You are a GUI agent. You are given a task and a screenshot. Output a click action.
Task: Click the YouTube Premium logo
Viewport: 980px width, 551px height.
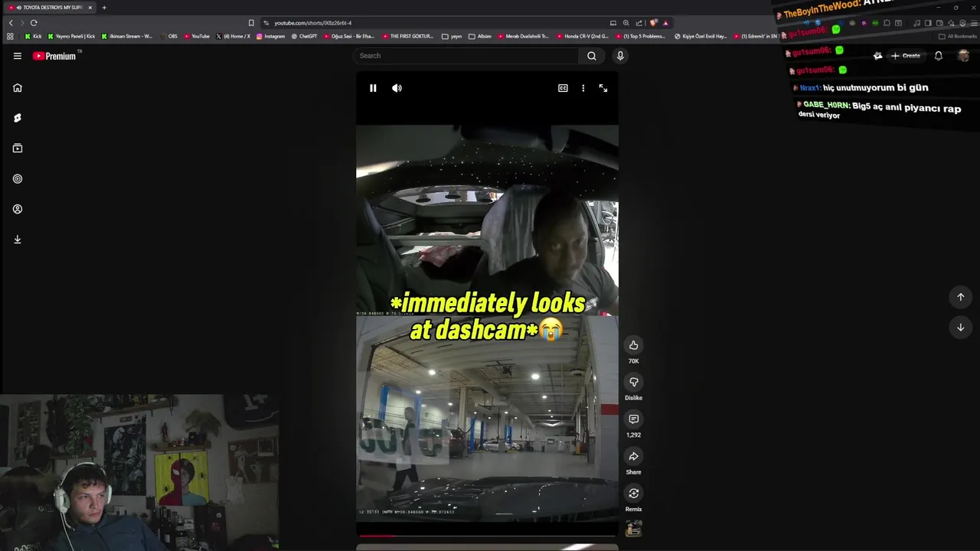(54, 56)
